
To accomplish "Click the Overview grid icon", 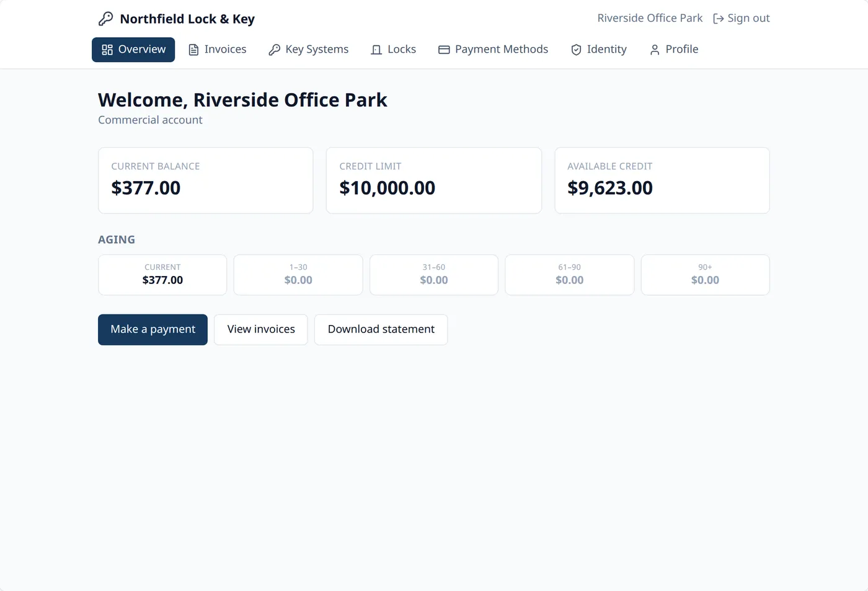I will [x=107, y=50].
